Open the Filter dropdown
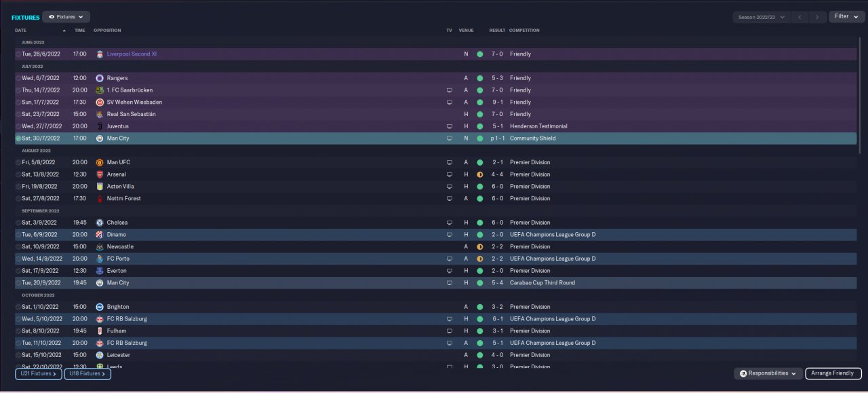868x393 pixels. click(846, 16)
